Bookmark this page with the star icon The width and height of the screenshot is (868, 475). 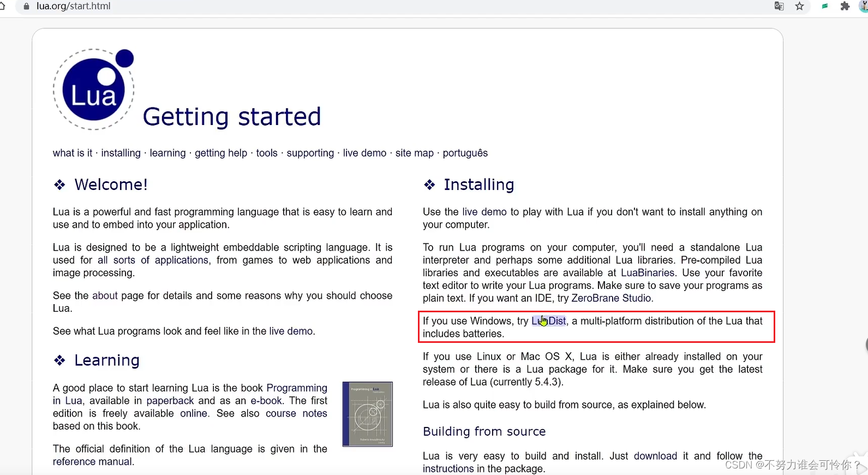[x=799, y=6]
